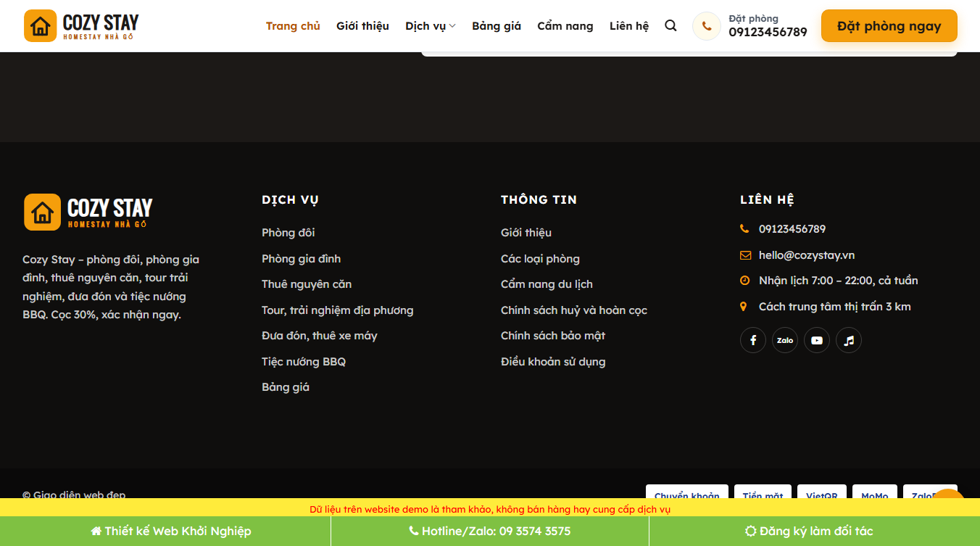Open the Facebook social icon
The image size is (980, 546).
pyautogui.click(x=753, y=340)
